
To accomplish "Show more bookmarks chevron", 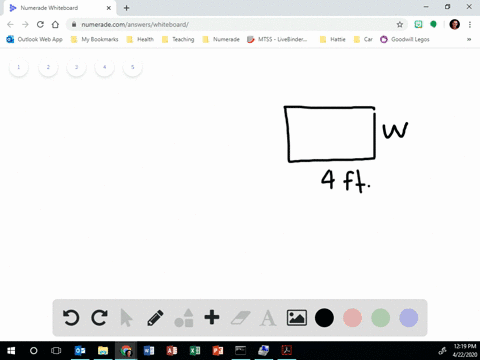I will 469,39.
